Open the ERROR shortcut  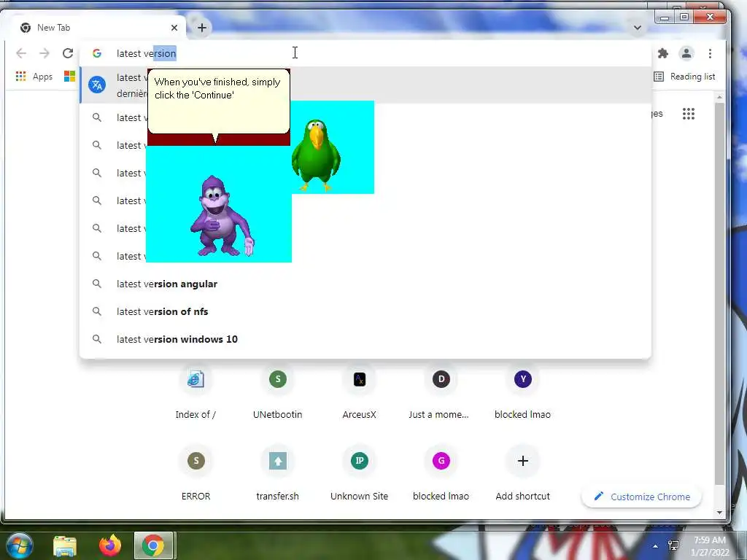[x=196, y=474]
